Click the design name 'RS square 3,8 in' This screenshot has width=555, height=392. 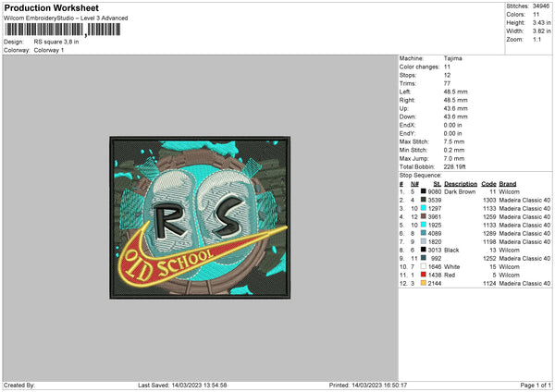tap(56, 42)
